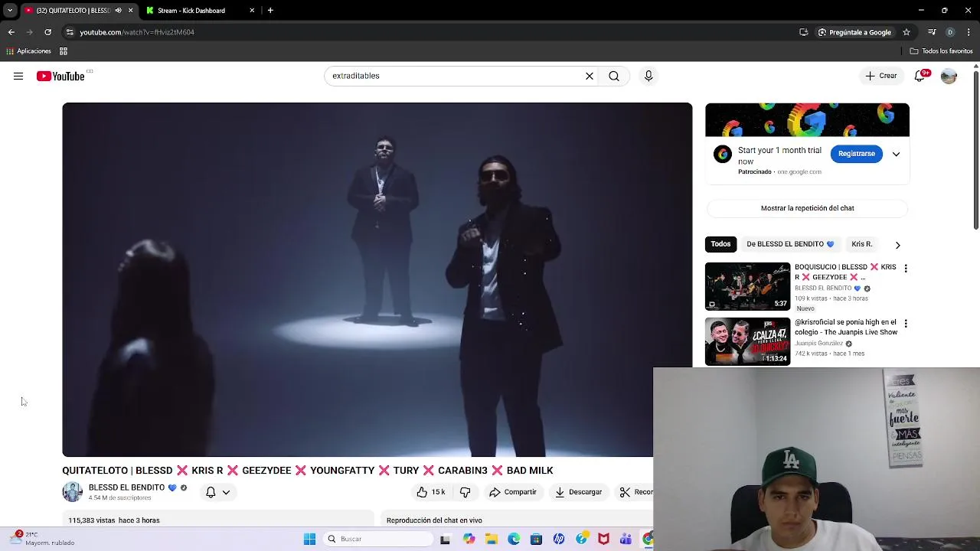Screen dimensions: 980x551
Task: Open the tab groups grid icon in the bookmarks bar
Action: 64,51
